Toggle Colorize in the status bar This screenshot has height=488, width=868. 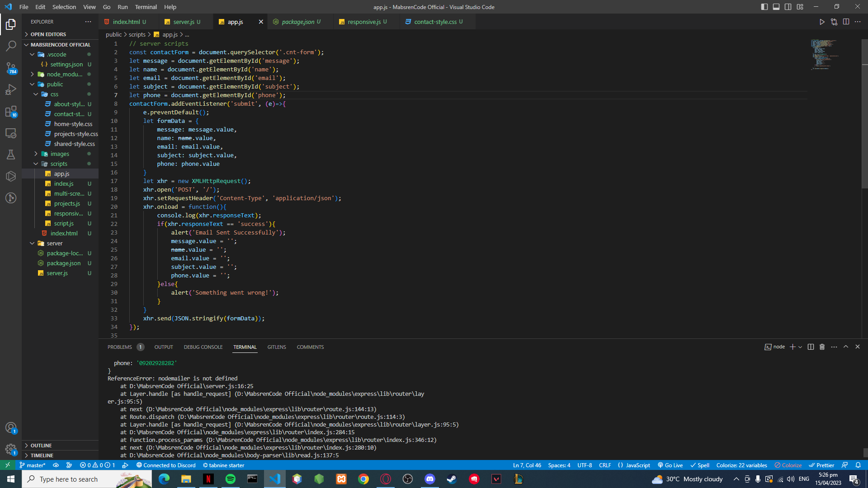coord(788,465)
